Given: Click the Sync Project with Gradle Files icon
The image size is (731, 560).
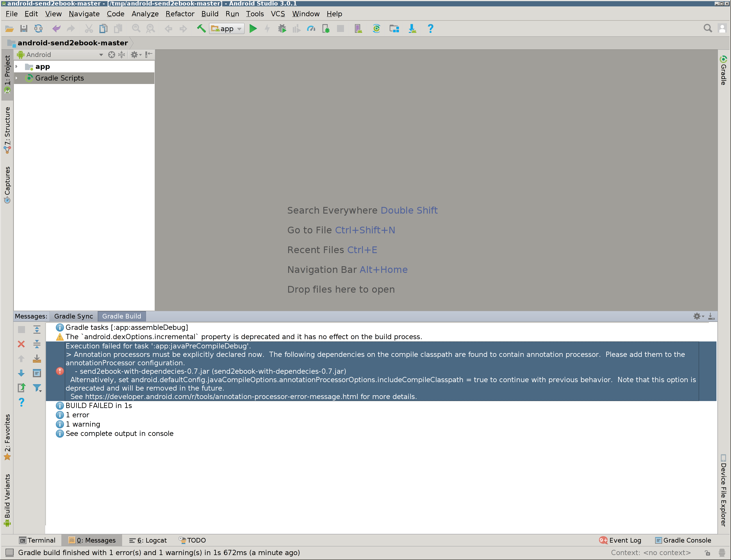Looking at the screenshot, I should point(377,28).
